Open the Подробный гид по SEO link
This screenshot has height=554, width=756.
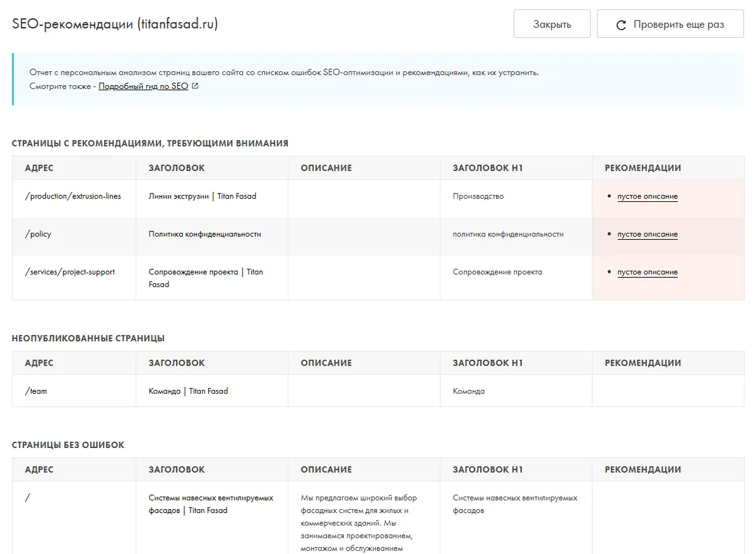click(143, 86)
